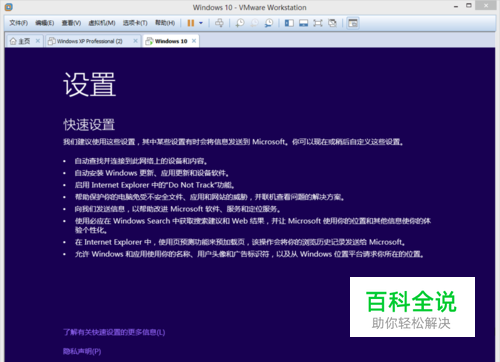Open 了解有关快速设置的更多信息(L) link
This screenshot has width=500, height=362.
114,332
